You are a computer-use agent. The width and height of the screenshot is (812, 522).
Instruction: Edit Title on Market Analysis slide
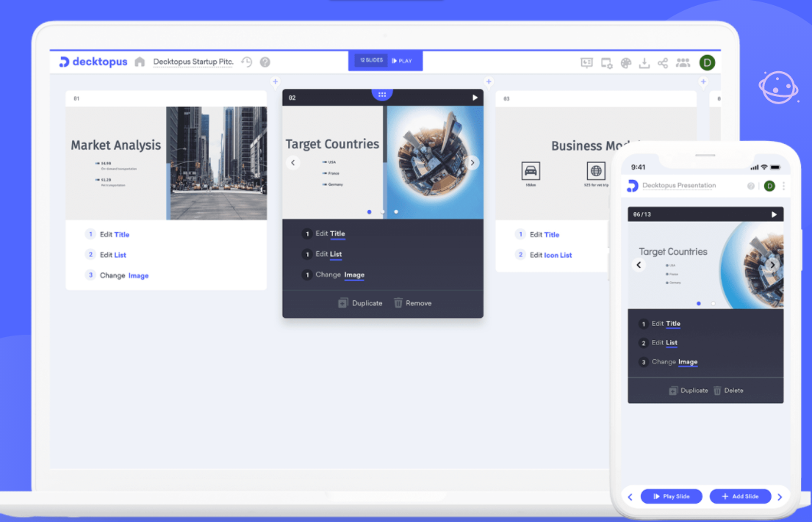pos(115,234)
